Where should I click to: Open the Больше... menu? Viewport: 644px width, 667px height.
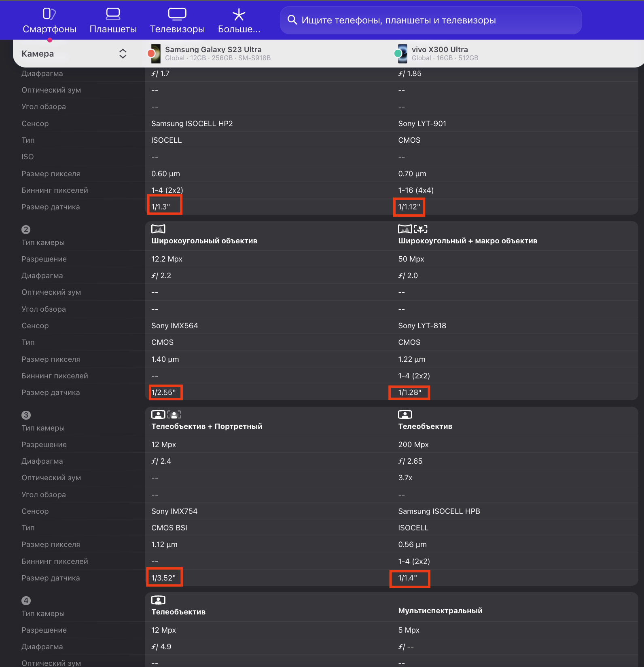[239, 21]
